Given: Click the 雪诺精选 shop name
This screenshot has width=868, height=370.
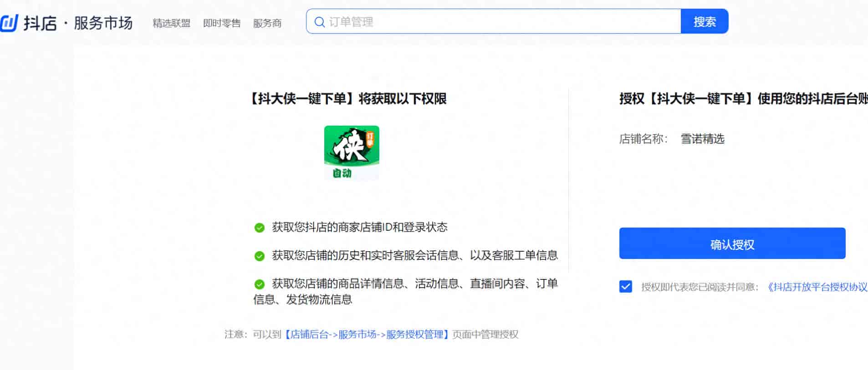Looking at the screenshot, I should click(703, 139).
